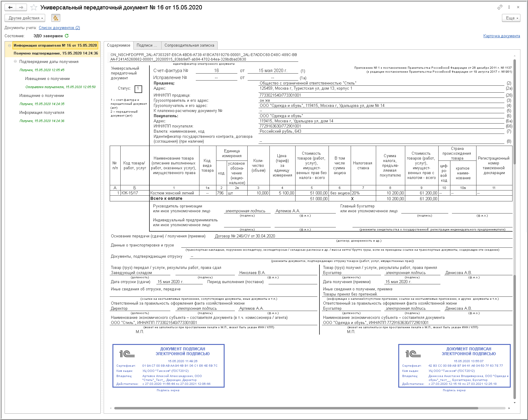Image resolution: width=528 pixels, height=420 pixels.
Task: Add document to favorites with the star
Action: 34,8
